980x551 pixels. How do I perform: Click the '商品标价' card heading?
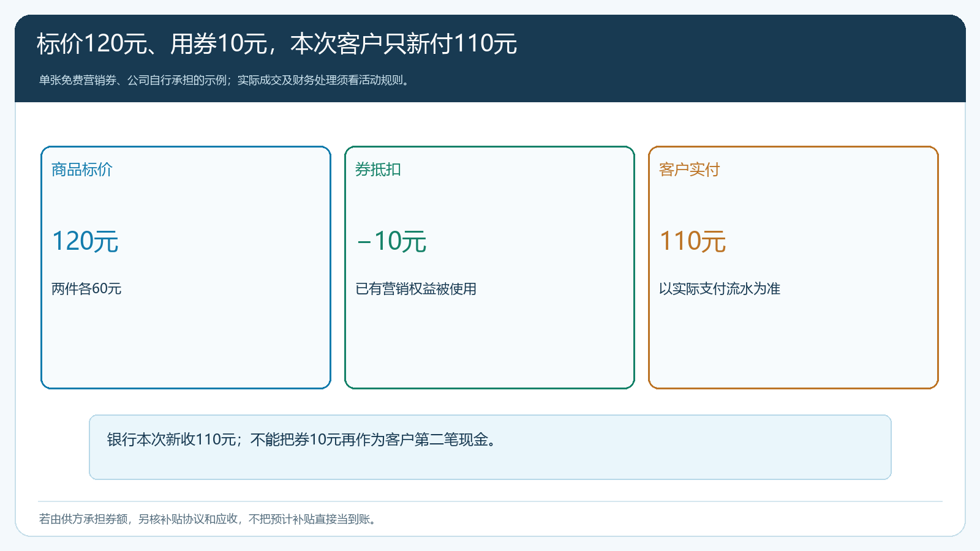(82, 170)
